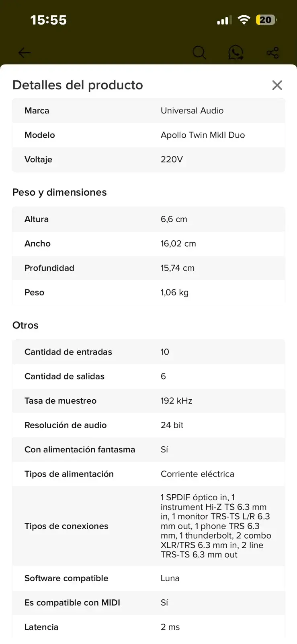Tap the battery indicator in status bar
This screenshot has height=644, width=297.
pos(266,20)
